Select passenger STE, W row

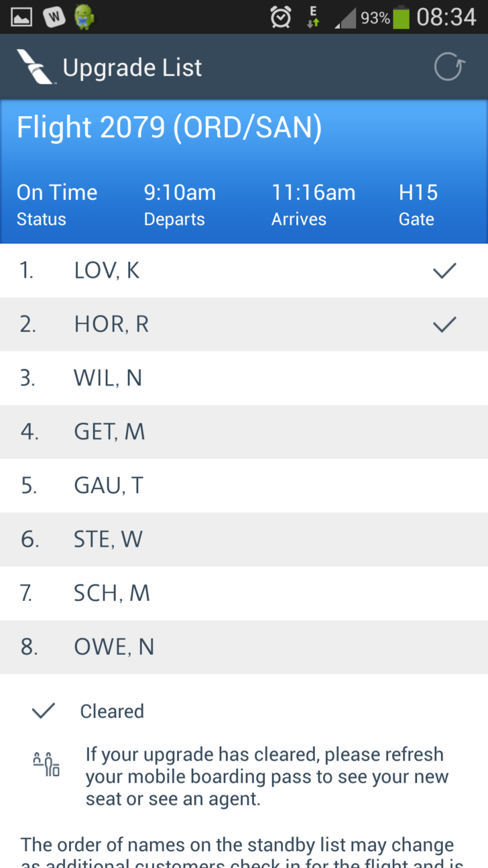coord(244,539)
